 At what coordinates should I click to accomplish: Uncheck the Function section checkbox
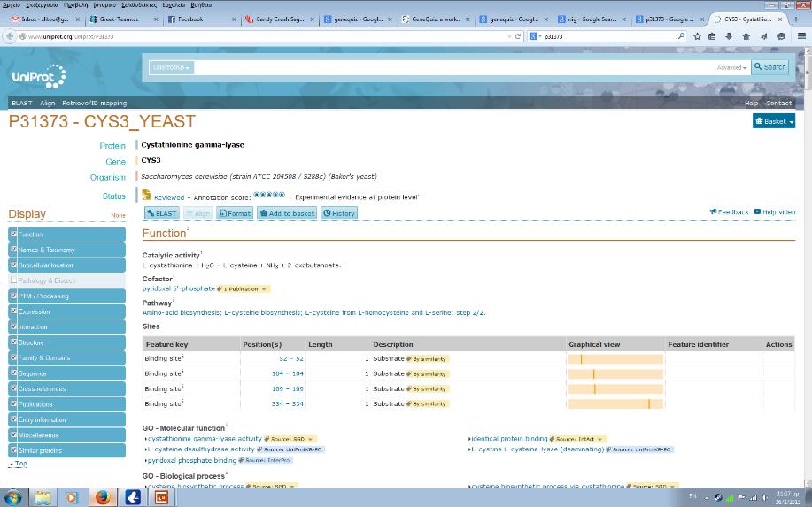point(14,234)
